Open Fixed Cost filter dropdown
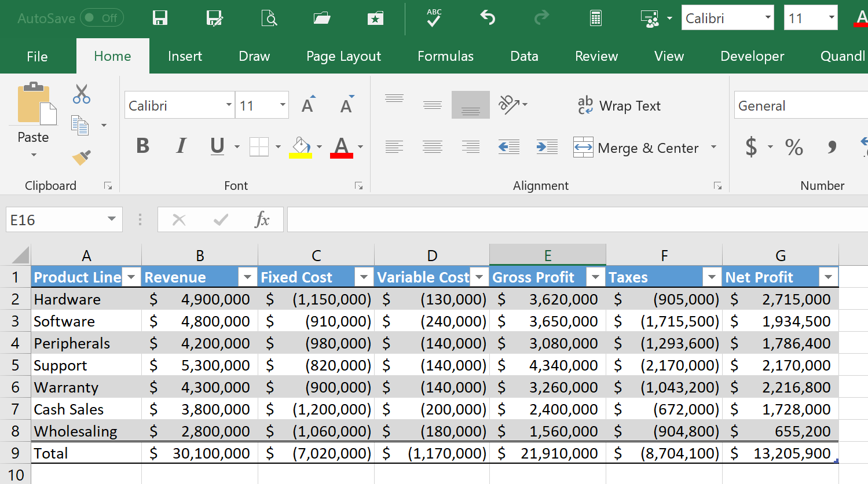 point(364,277)
